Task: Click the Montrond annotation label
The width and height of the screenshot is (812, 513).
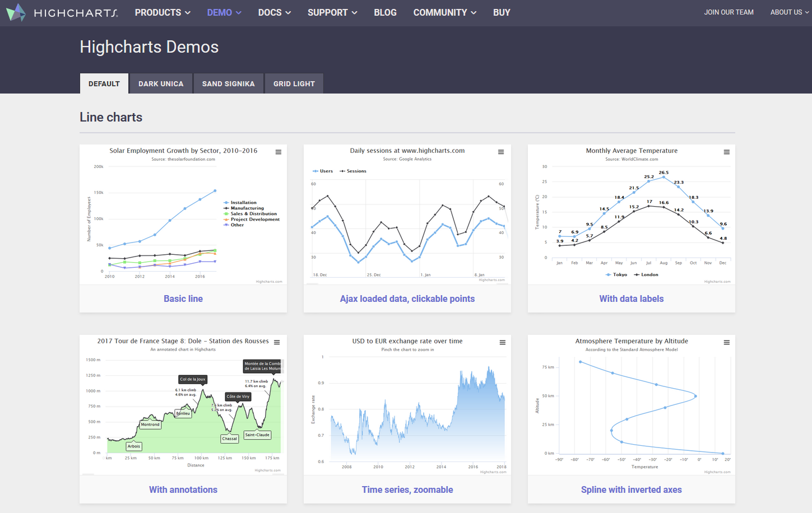Action: pyautogui.click(x=150, y=425)
